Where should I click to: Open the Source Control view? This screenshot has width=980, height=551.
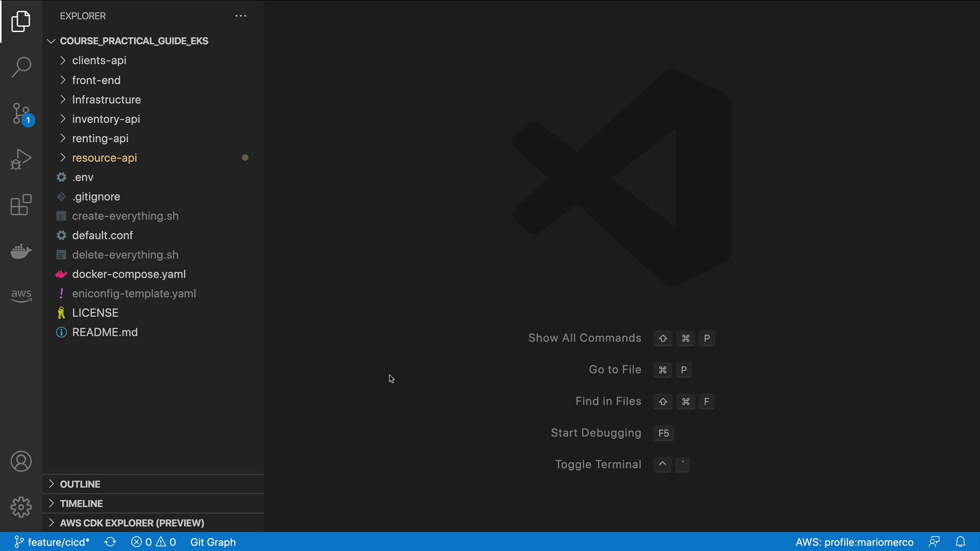(21, 113)
